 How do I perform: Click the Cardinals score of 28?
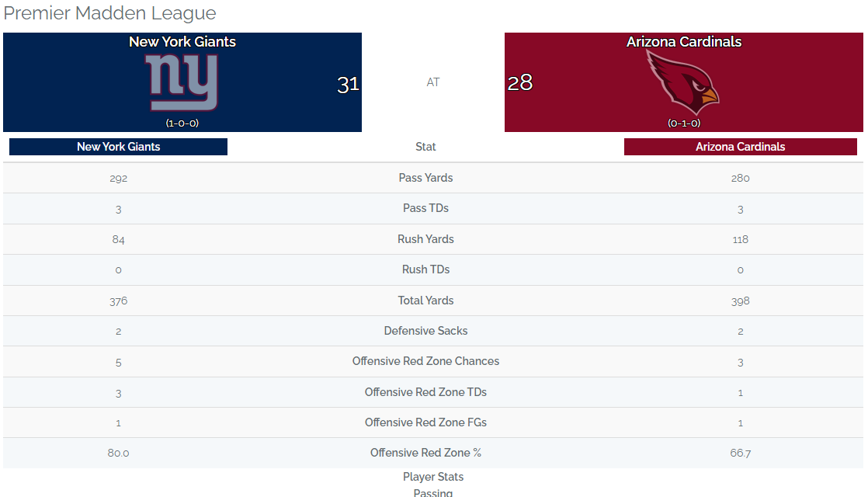pos(520,82)
